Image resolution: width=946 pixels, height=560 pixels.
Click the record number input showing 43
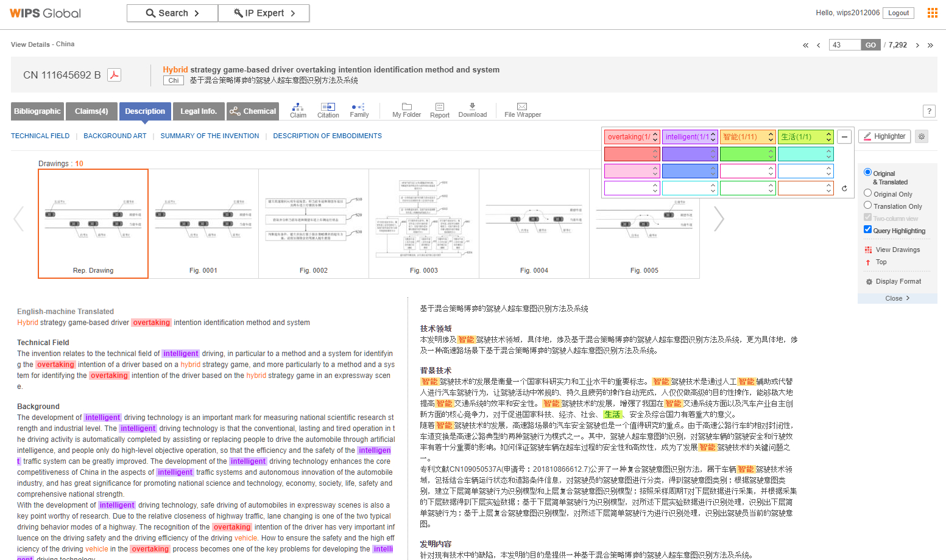(845, 45)
